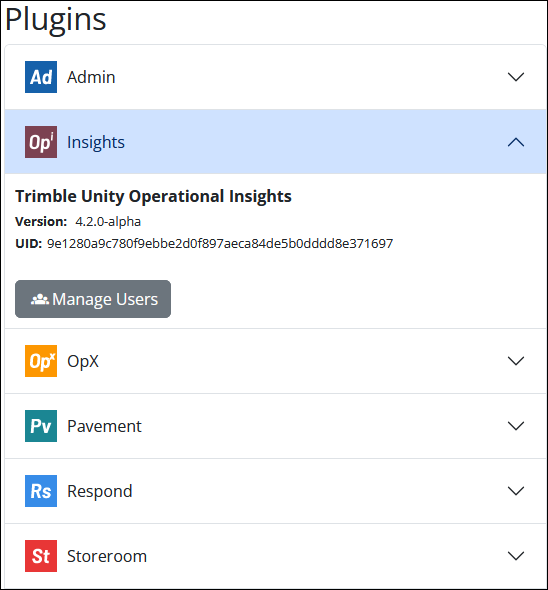The height and width of the screenshot is (590, 548).
Task: Expand the Respond plugin chevron
Action: coord(516,491)
